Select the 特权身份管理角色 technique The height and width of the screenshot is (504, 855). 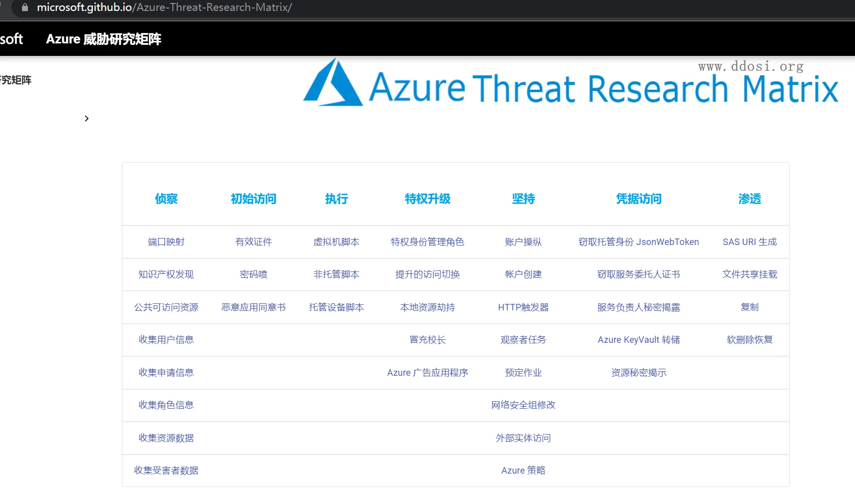click(427, 242)
